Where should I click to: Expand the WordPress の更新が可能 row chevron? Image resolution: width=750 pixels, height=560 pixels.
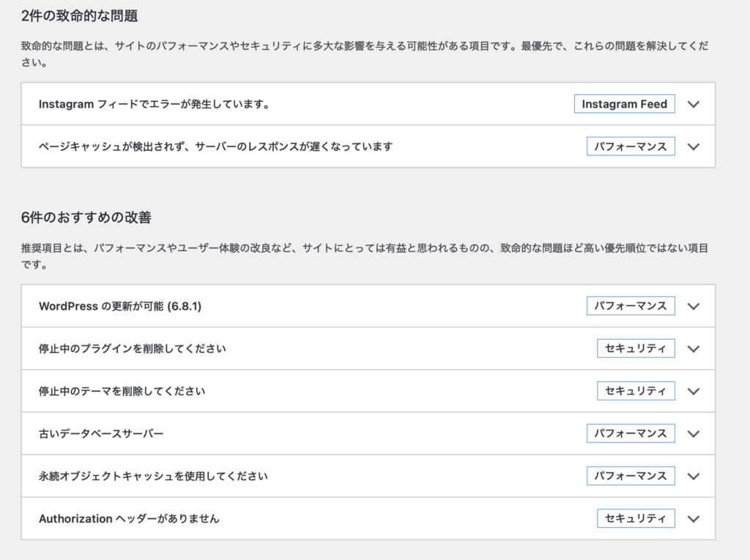pyautogui.click(x=693, y=307)
